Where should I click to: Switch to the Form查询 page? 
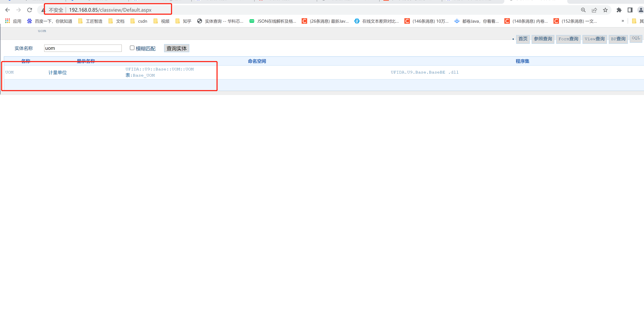(568, 39)
